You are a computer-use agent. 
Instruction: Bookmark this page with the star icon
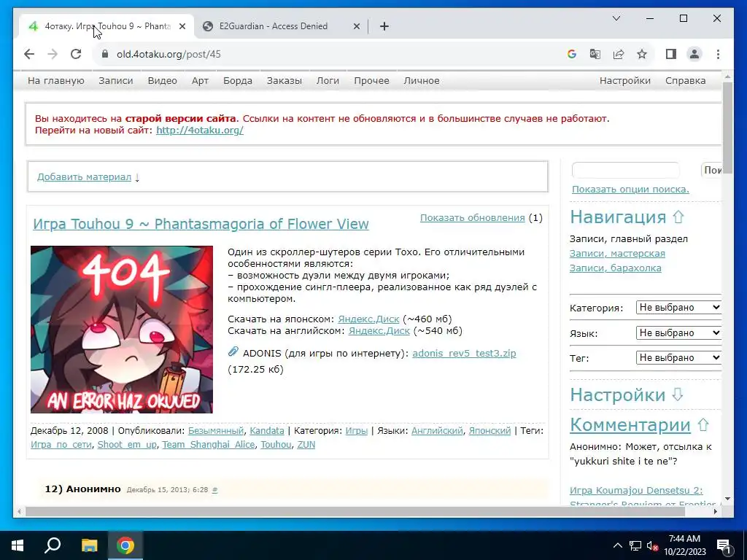642,54
